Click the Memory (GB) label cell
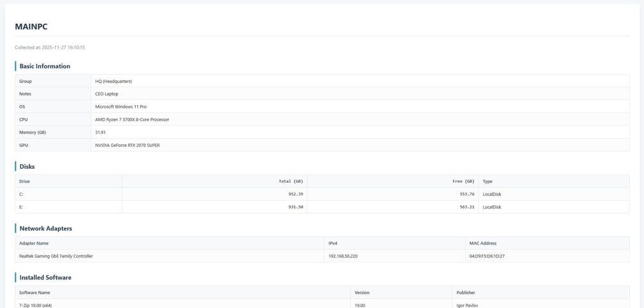The width and height of the screenshot is (644, 308). point(53,132)
